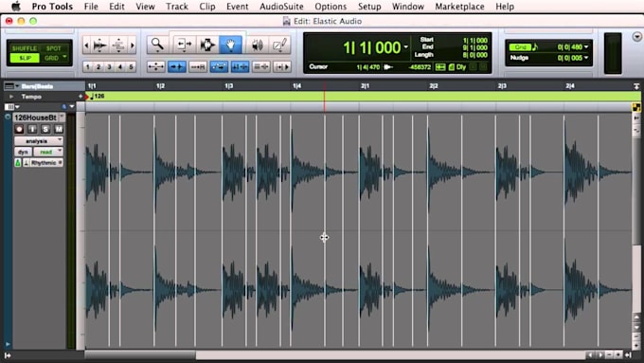Screen dimensions: 644x363
Task: Recall zoom preset 5
Action: [131, 66]
